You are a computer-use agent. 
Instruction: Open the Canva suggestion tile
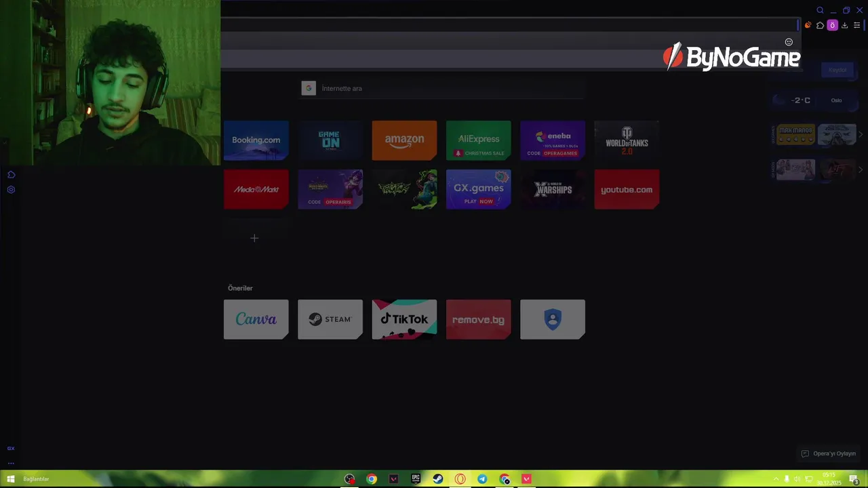pyautogui.click(x=256, y=319)
